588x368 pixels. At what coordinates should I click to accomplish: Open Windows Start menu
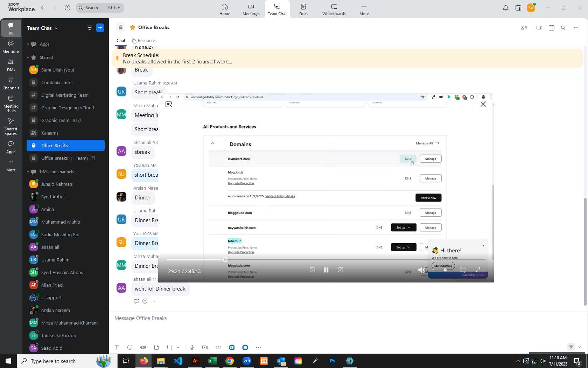pos(8,361)
